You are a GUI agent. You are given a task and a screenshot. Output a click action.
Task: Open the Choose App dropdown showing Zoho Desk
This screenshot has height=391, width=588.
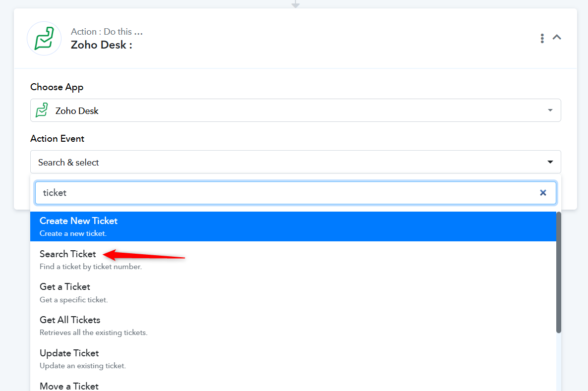click(x=295, y=110)
